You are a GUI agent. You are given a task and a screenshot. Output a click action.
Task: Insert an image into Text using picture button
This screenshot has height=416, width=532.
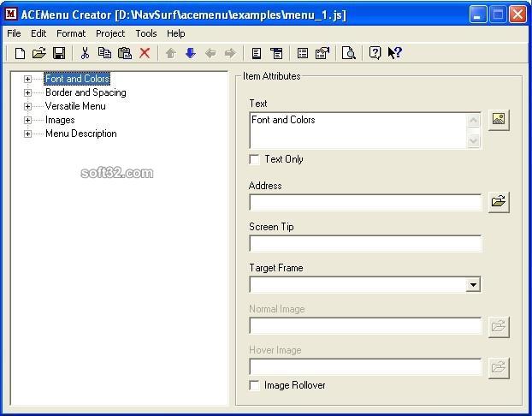coord(499,120)
